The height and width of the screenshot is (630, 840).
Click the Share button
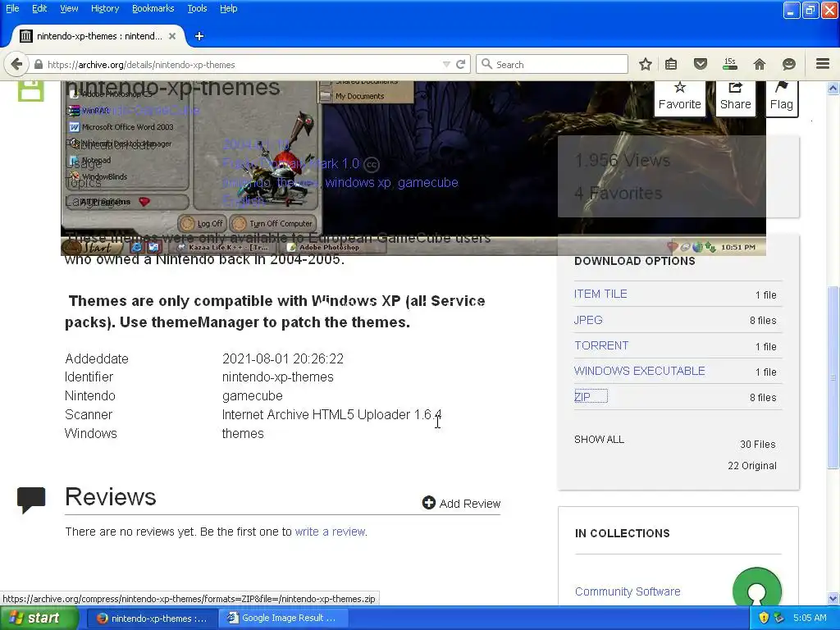coord(736,97)
